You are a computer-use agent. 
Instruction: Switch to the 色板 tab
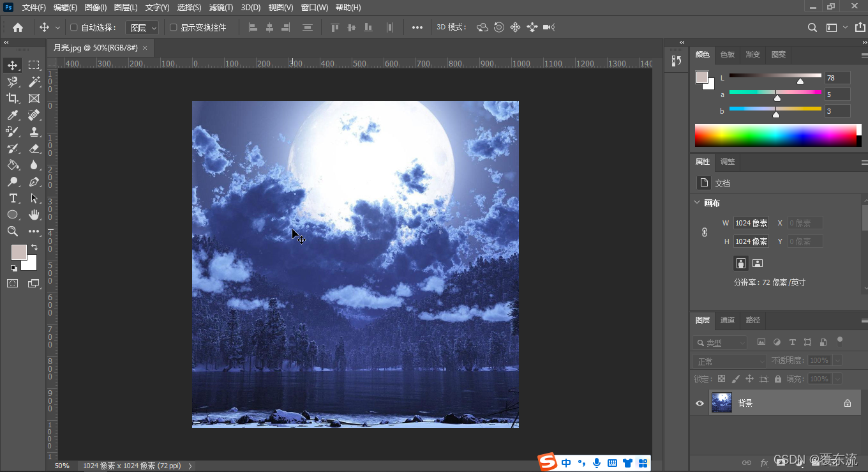(728, 54)
